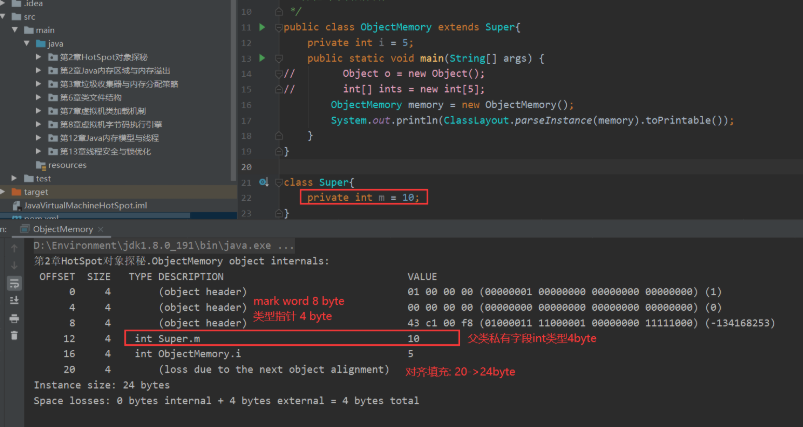Image resolution: width=803 pixels, height=427 pixels.
Task: Close the ObjectMemory run tab
Action: tap(100, 229)
